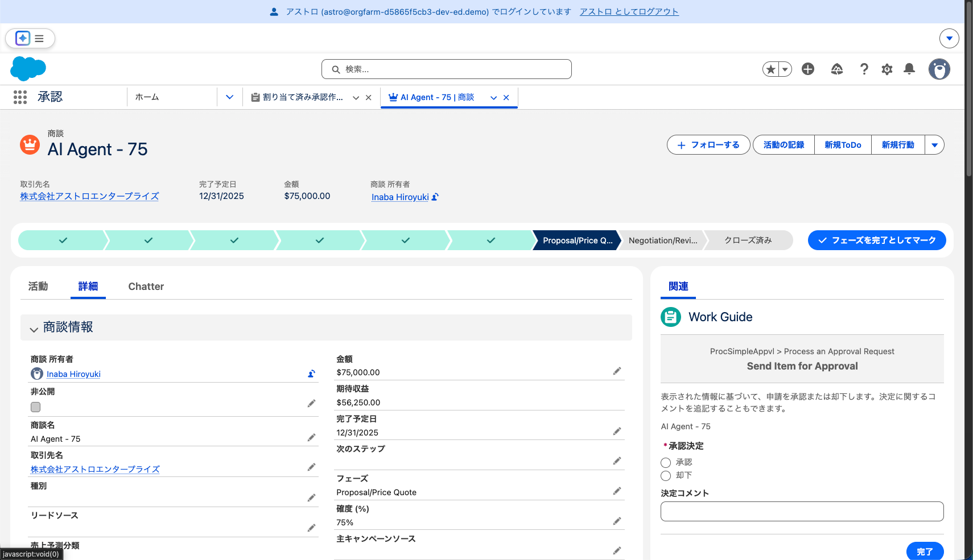Open Trailhead guidance icon
Screen dimensions: 973x560
pos(836,69)
